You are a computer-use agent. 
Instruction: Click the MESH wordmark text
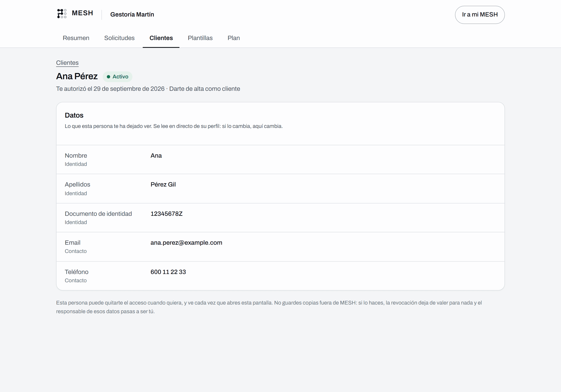pyautogui.click(x=82, y=13)
